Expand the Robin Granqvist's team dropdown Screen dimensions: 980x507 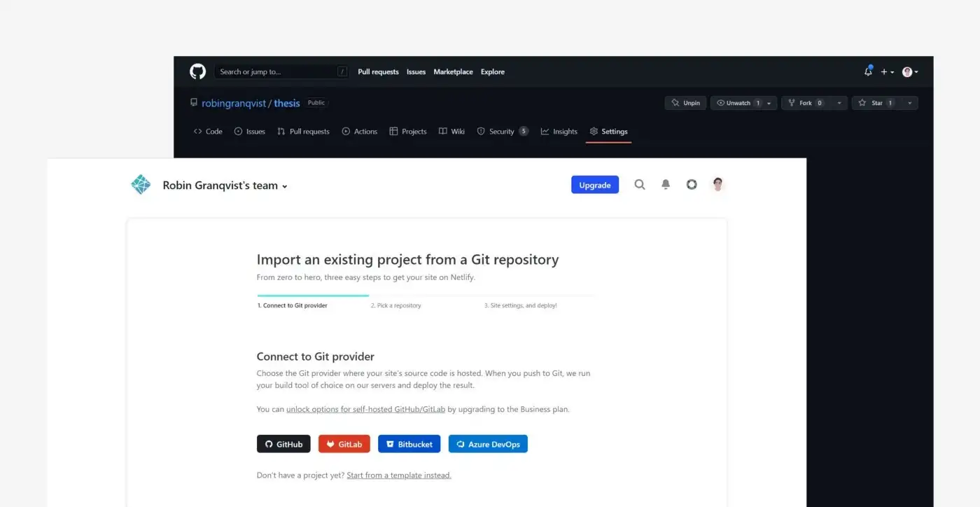tap(284, 186)
